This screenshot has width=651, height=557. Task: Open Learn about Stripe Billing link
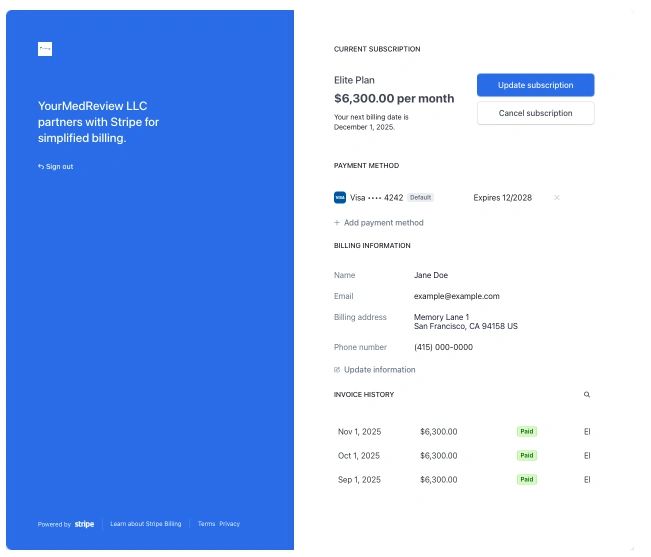(146, 524)
